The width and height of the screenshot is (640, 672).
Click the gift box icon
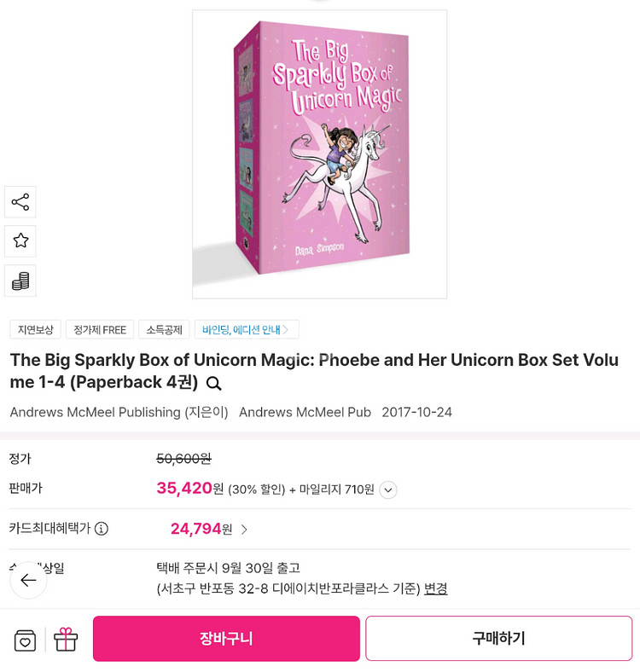(66, 640)
